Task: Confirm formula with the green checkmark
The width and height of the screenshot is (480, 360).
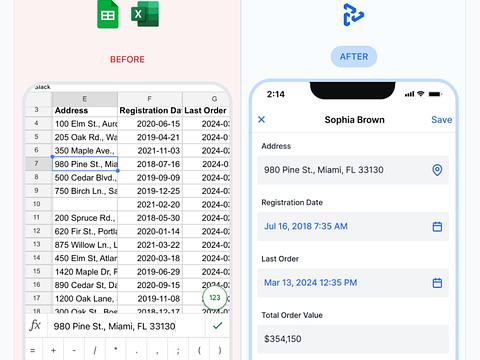Action: (217, 326)
